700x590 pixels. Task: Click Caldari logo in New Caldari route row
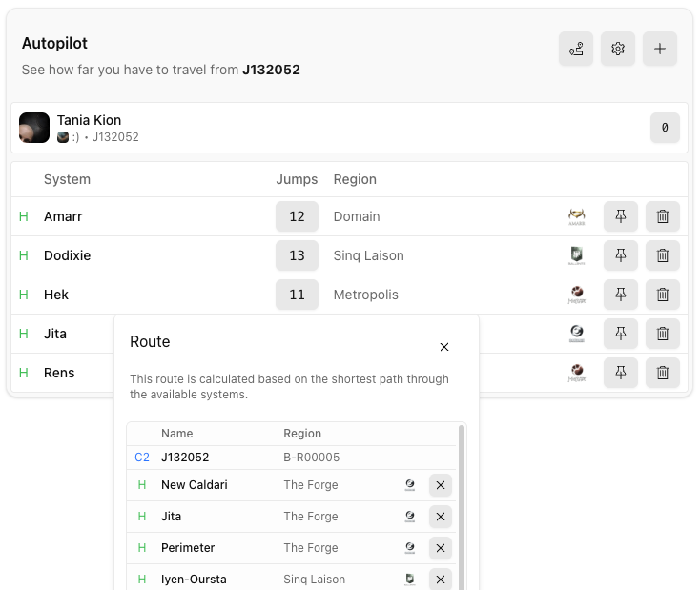click(x=410, y=485)
